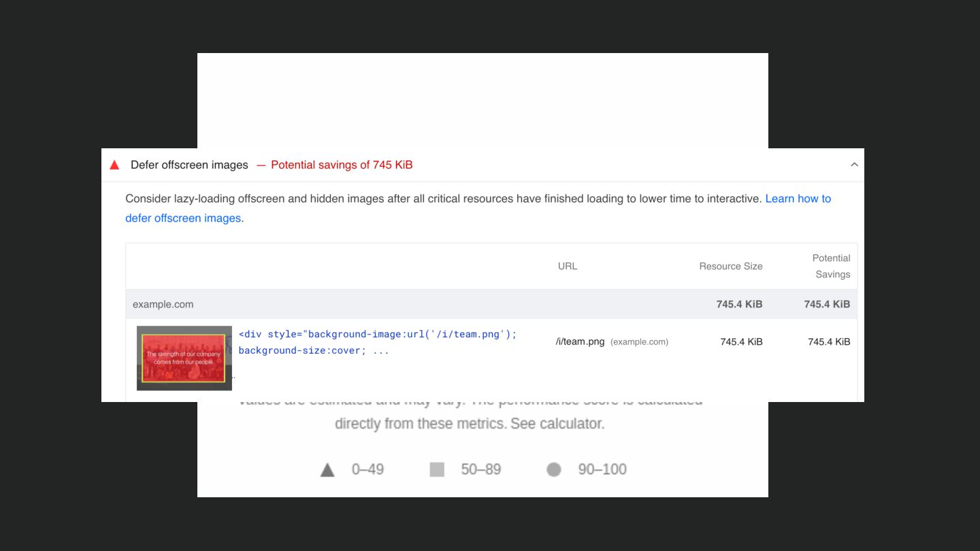980x551 pixels.
Task: Open the Learn how to defer link
Action: pos(798,199)
